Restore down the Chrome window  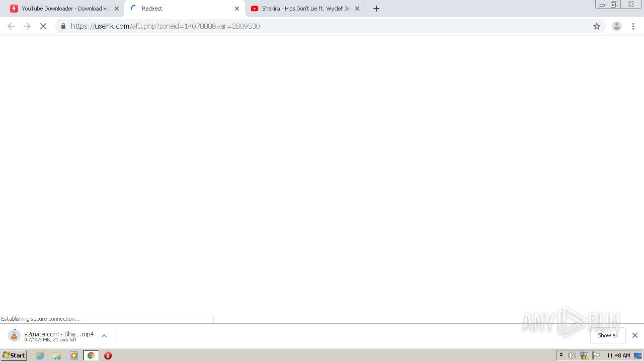tap(614, 5)
